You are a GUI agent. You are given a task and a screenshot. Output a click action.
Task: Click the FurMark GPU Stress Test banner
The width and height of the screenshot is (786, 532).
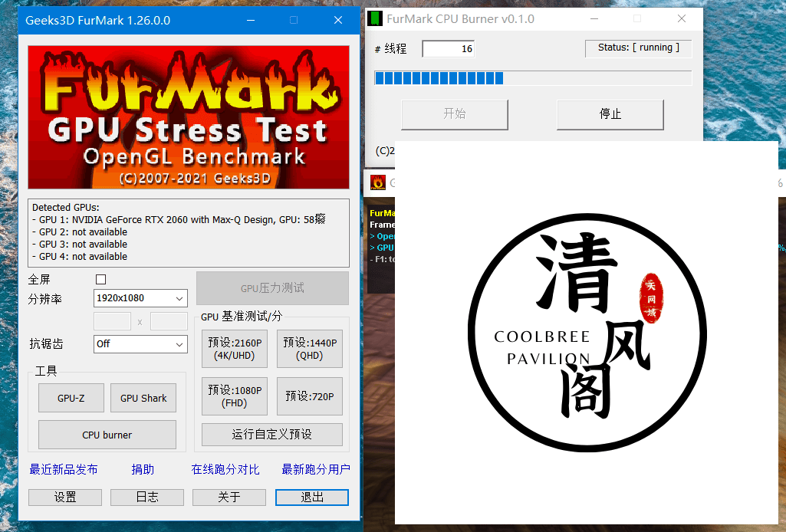point(189,117)
